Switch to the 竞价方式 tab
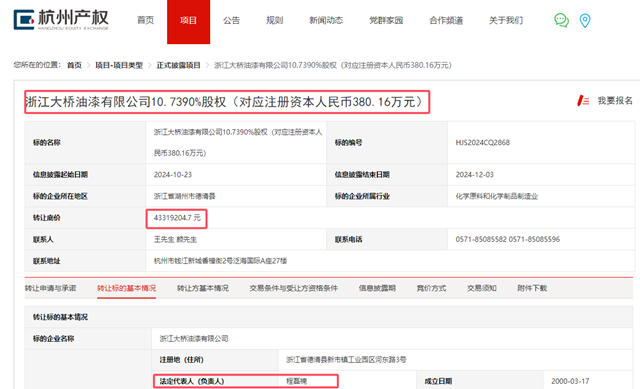The width and height of the screenshot is (640, 389). pyautogui.click(x=431, y=288)
